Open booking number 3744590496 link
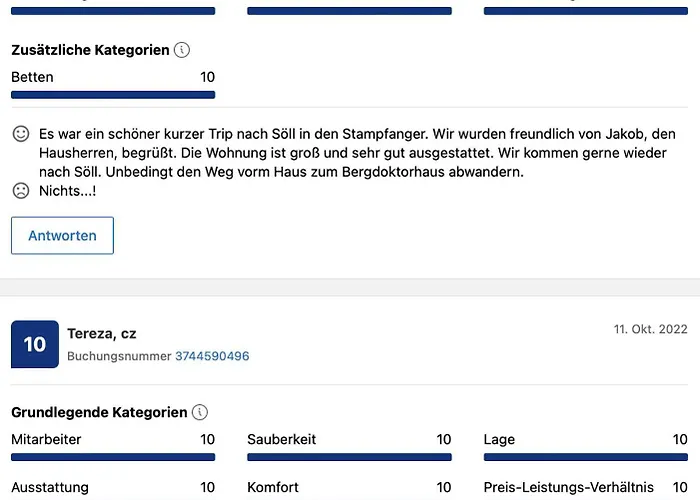700x500 pixels. click(x=212, y=356)
